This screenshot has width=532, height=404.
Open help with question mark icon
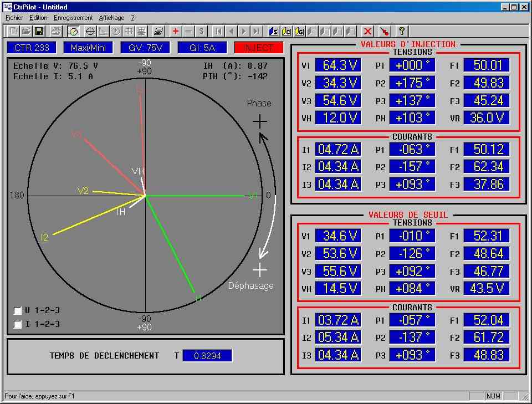point(402,32)
